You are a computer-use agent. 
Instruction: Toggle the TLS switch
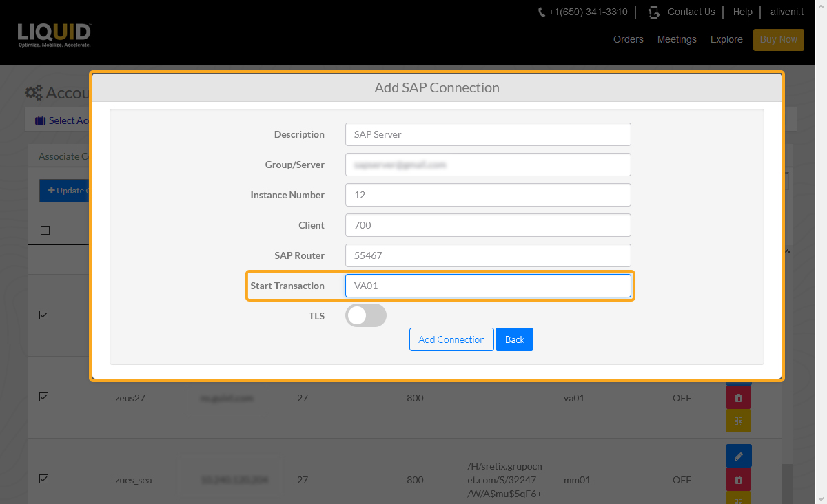tap(366, 316)
